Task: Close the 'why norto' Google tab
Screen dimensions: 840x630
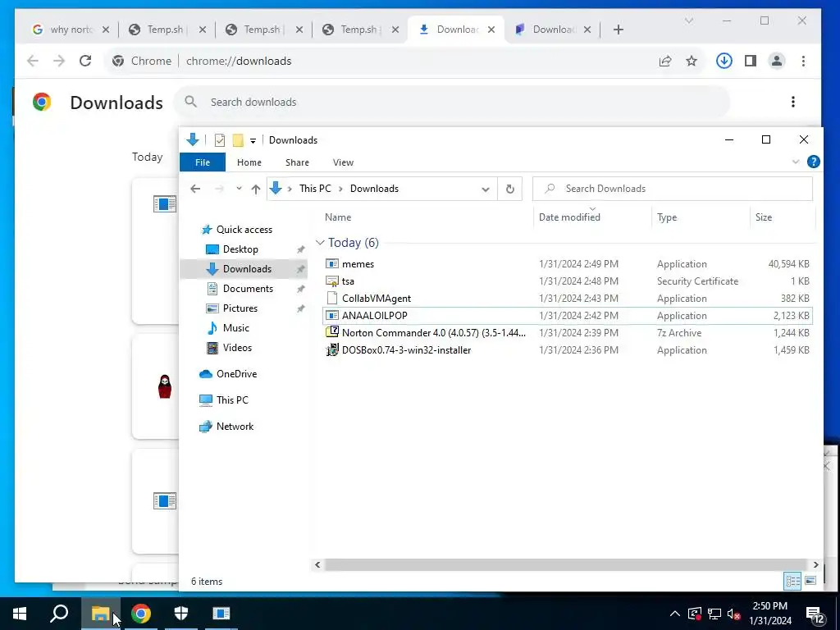Action: click(106, 30)
